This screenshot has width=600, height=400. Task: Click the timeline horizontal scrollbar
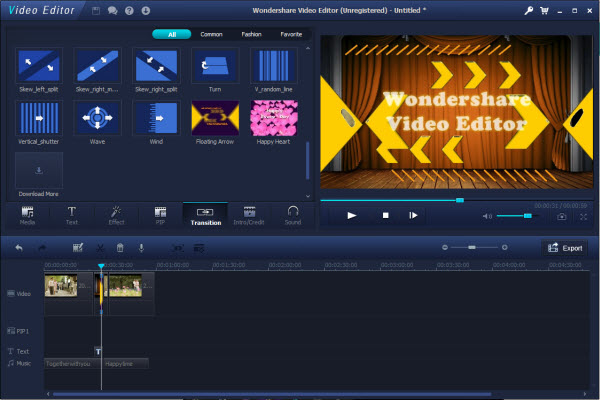pyautogui.click(x=272, y=394)
